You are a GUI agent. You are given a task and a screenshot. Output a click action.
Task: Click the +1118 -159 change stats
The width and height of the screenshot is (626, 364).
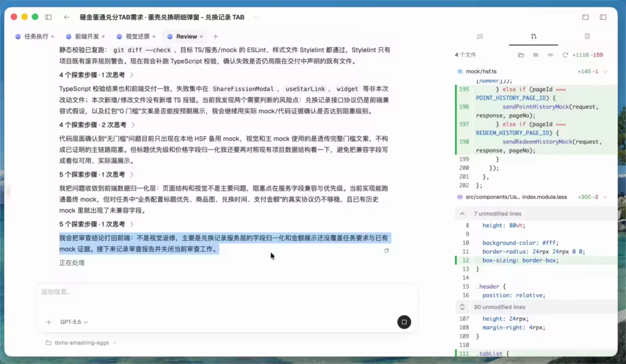(x=587, y=55)
